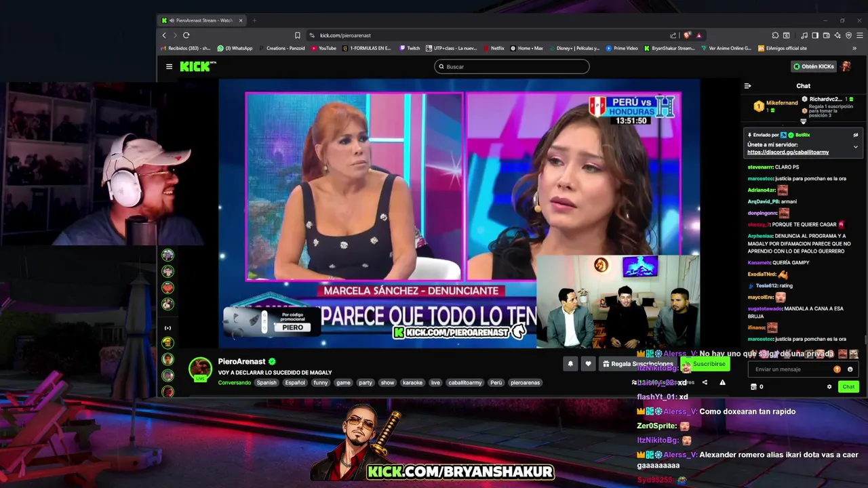The image size is (868, 488).
Task: Click the Suscribirse button
Action: [x=705, y=364]
